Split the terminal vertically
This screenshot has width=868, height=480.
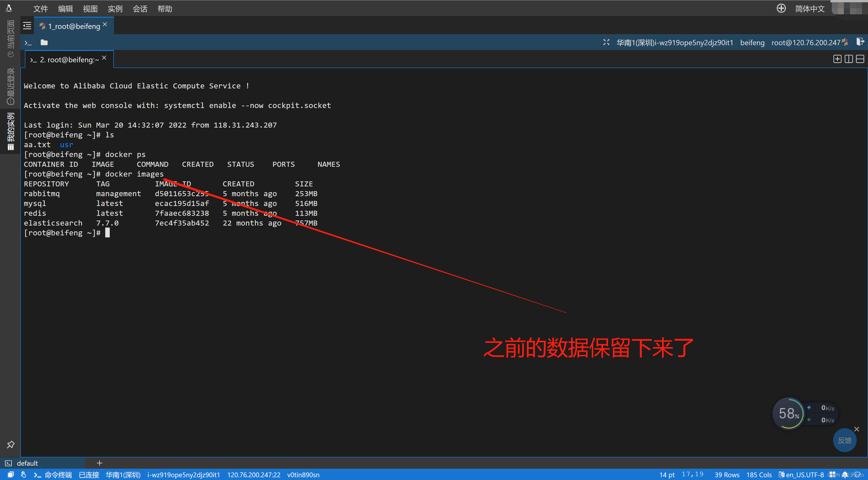tap(848, 59)
